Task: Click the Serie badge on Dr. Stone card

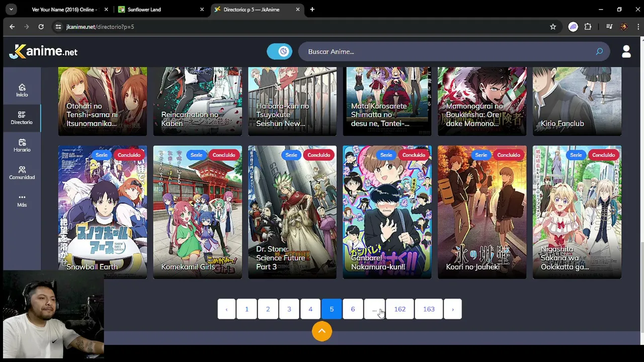Action: (291, 155)
